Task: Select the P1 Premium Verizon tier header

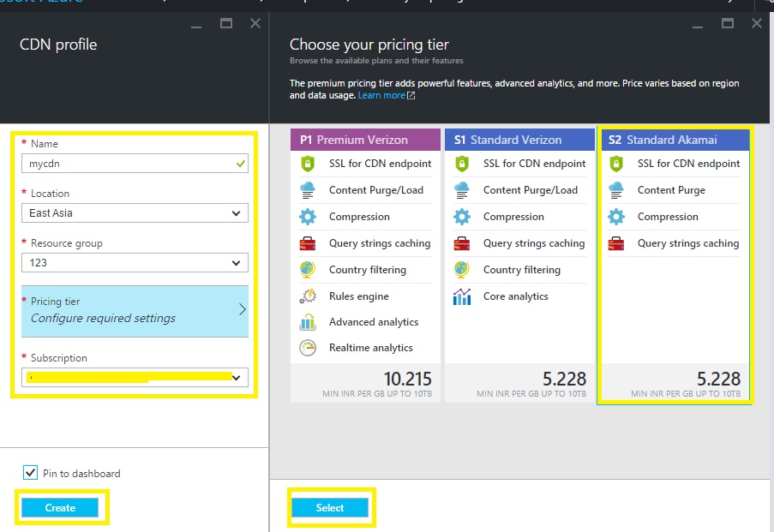Action: tap(365, 140)
